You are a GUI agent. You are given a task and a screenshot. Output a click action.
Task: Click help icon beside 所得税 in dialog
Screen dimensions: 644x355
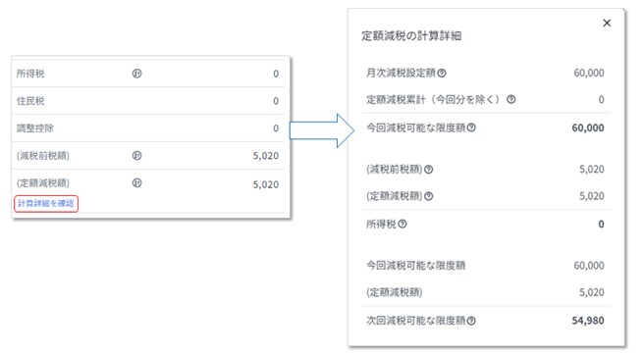coord(402,224)
